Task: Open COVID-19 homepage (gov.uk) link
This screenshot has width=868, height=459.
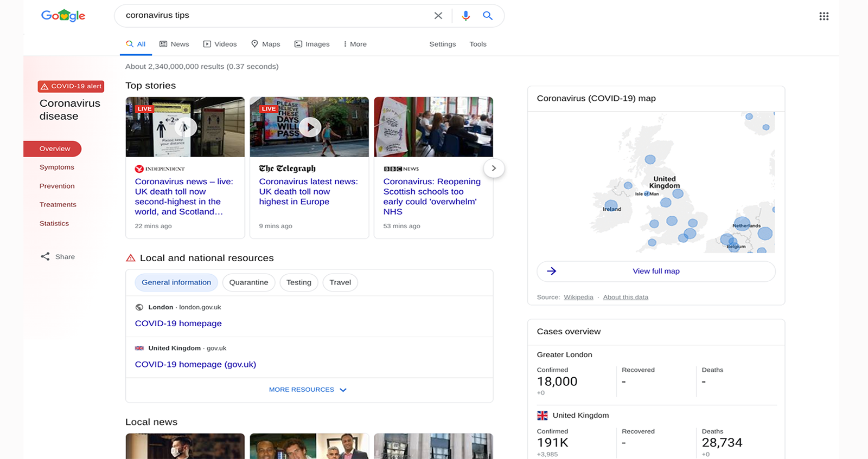Action: click(196, 365)
